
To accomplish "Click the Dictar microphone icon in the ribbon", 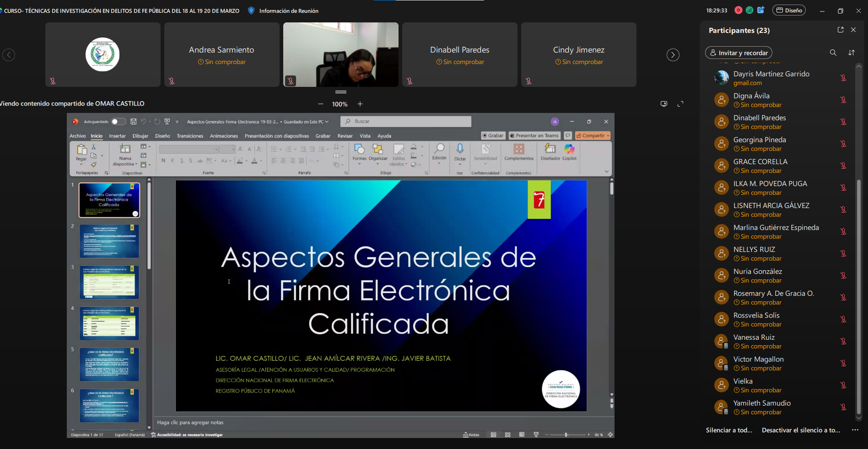I will (x=460, y=150).
